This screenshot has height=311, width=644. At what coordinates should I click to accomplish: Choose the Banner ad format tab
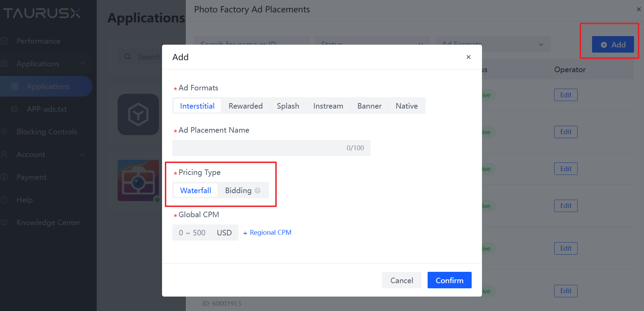pos(369,106)
